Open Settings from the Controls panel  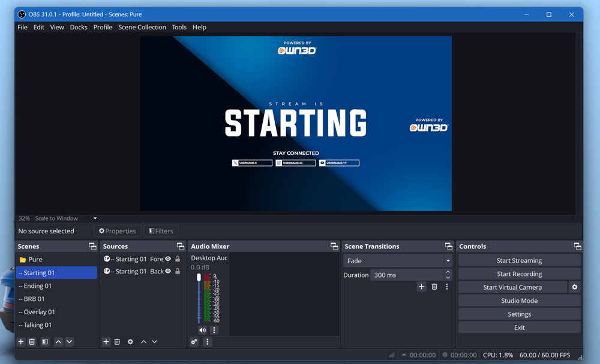coord(519,314)
